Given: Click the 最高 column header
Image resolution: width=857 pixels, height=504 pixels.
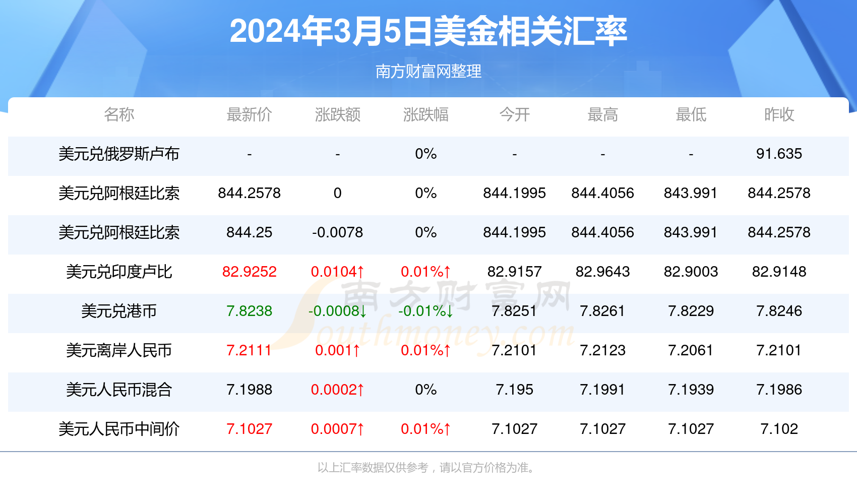Looking at the screenshot, I should [602, 114].
